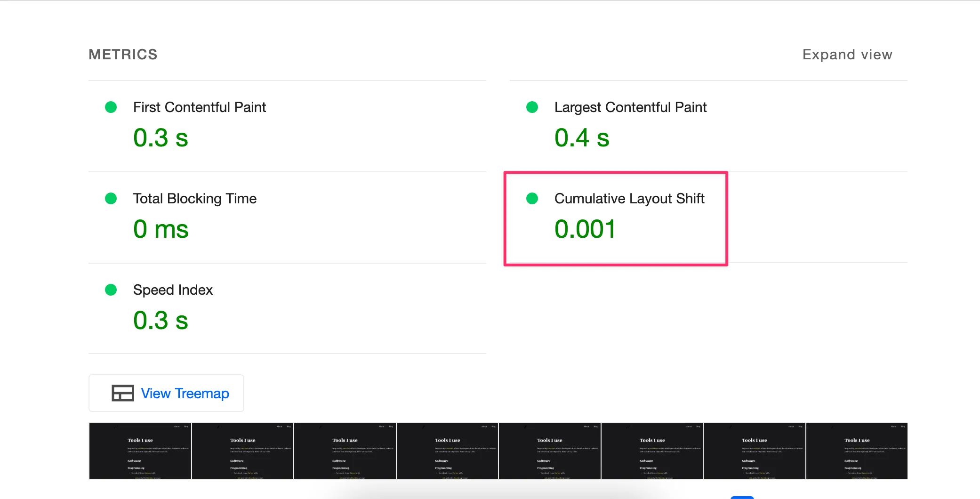Expand the First Contentful Paint metric label

(x=199, y=107)
